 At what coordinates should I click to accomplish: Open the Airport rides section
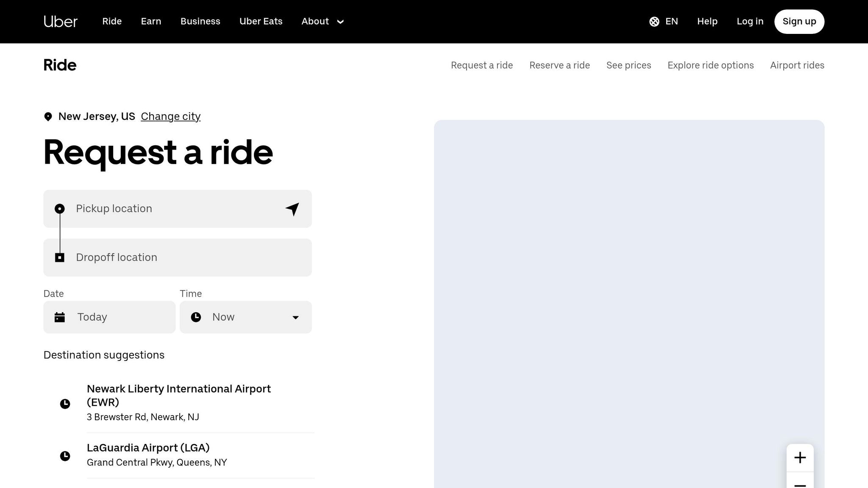(797, 65)
